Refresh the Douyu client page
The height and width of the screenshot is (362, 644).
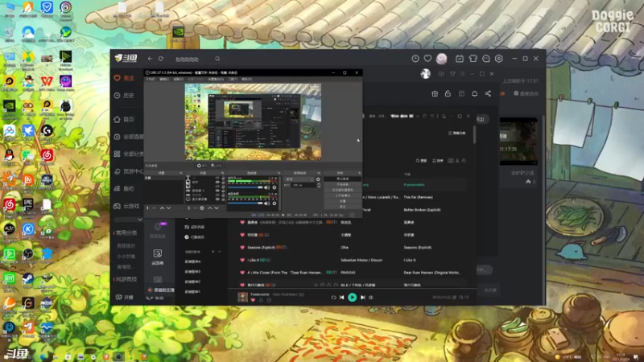(161, 59)
